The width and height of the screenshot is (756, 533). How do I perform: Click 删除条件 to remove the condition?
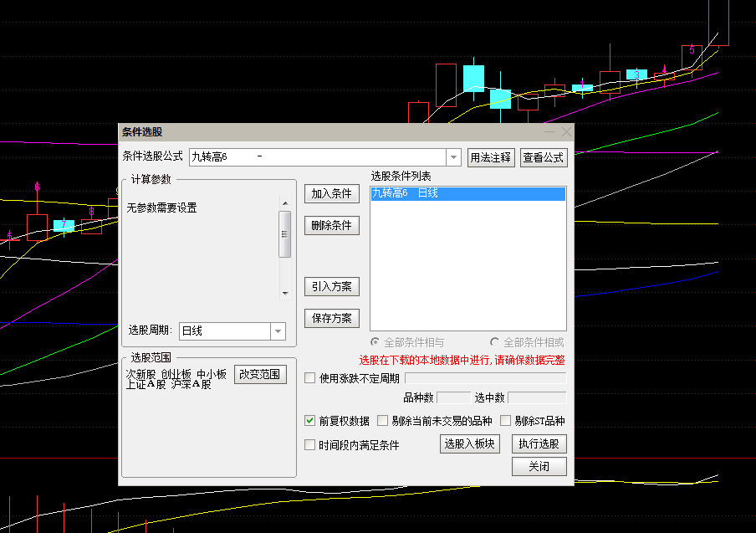pyautogui.click(x=332, y=225)
